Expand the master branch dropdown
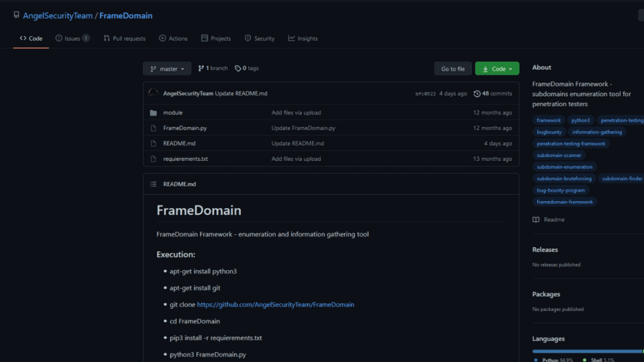This screenshot has width=644, height=362. pyautogui.click(x=167, y=69)
